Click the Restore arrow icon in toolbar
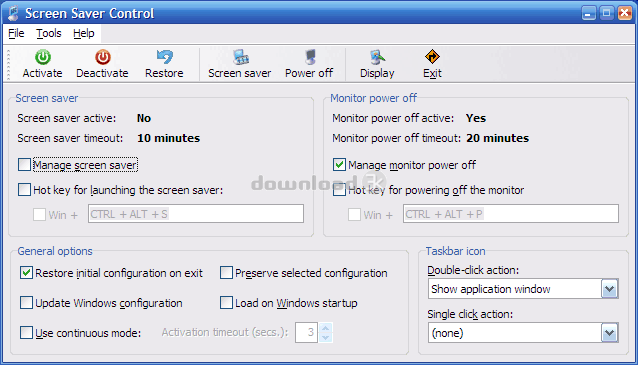 pos(164,57)
